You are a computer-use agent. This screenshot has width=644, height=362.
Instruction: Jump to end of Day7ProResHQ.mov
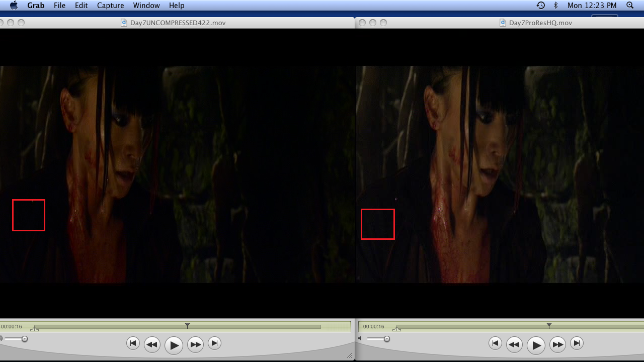pyautogui.click(x=577, y=343)
